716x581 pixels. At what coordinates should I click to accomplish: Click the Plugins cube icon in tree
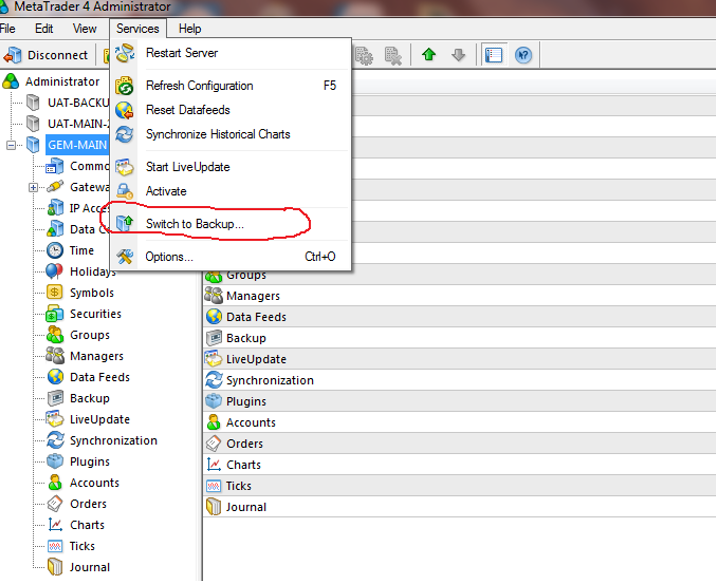tap(55, 461)
